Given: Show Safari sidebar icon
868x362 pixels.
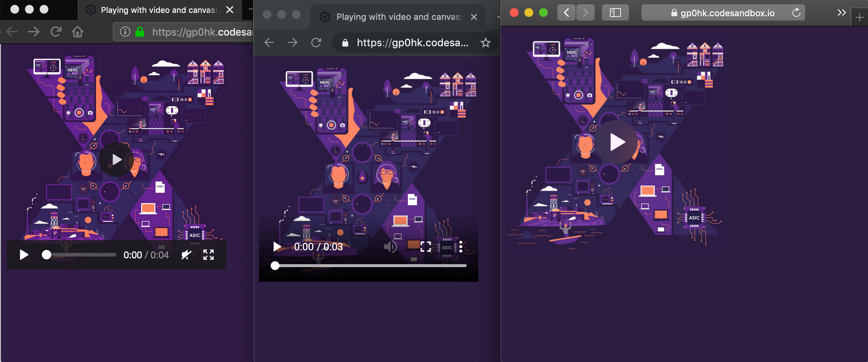Looking at the screenshot, I should point(615,13).
